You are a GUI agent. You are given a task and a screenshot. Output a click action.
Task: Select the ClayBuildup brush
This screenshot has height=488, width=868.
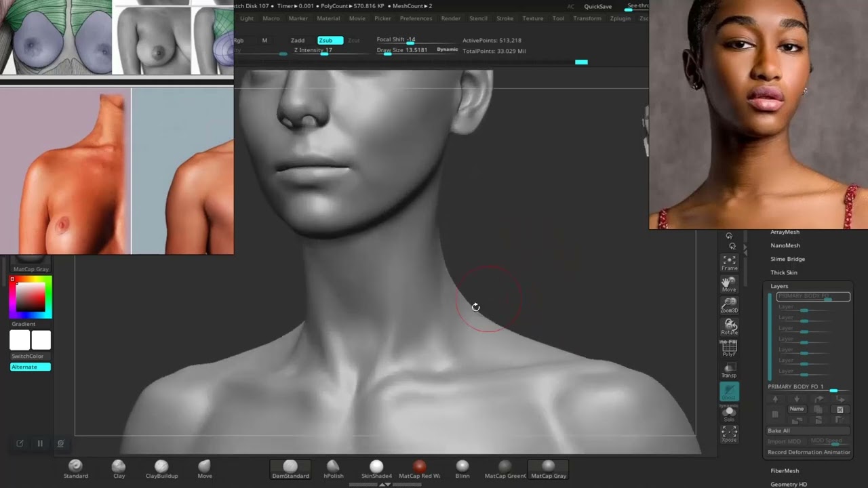(161, 469)
